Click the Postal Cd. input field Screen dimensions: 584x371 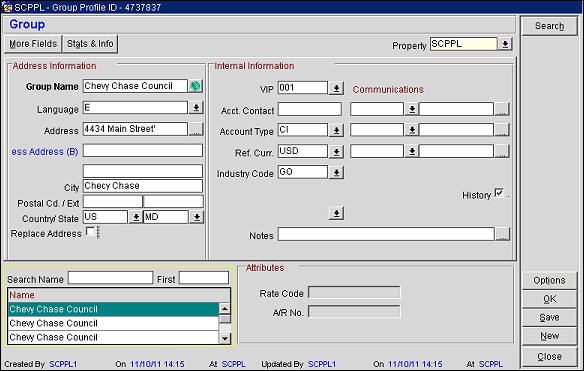[112, 202]
